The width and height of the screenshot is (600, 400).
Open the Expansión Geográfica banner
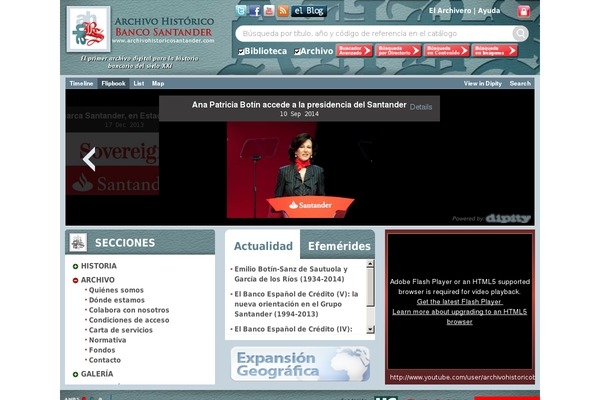click(300, 364)
